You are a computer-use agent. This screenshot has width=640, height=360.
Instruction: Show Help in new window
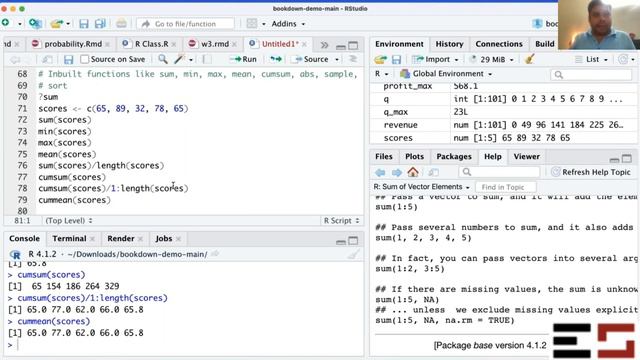tap(433, 172)
